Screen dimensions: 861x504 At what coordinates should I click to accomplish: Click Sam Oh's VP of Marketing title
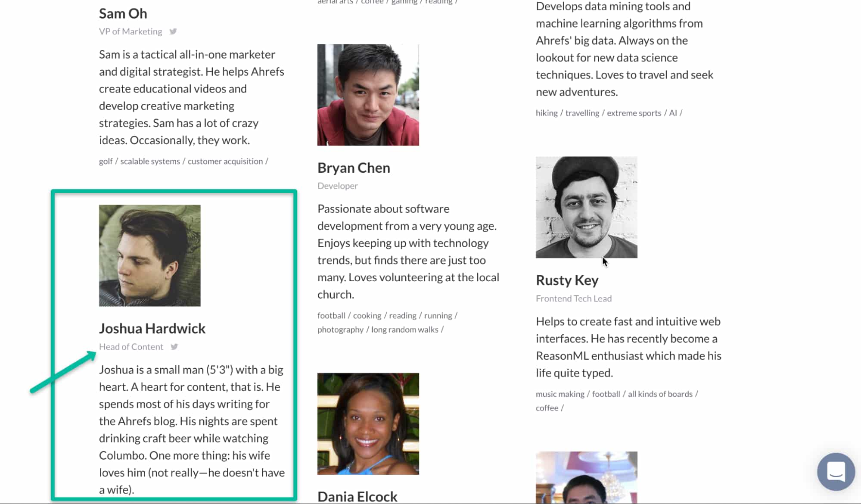[x=131, y=31]
